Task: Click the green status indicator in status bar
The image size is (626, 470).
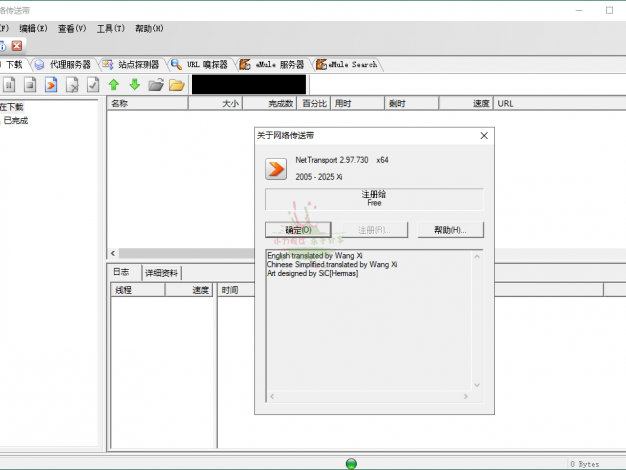Action: (351, 463)
